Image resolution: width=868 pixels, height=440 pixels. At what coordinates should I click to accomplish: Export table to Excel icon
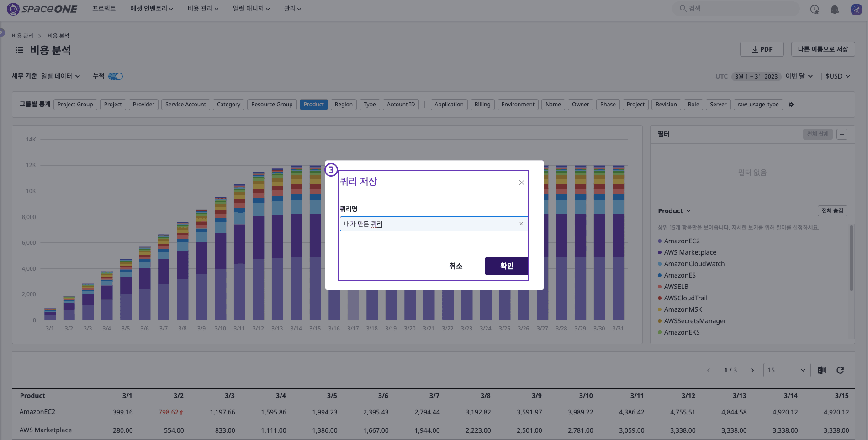821,370
